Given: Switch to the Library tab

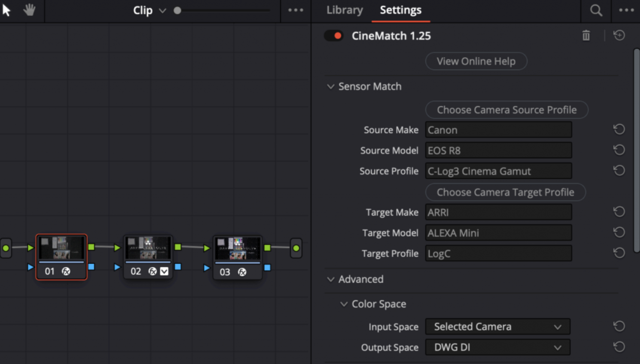Looking at the screenshot, I should (345, 10).
